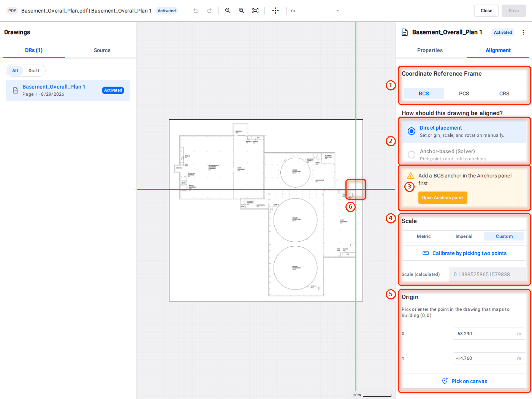532x399 pixels.
Task: Click Calibrate by picking two points
Action: [x=464, y=253]
